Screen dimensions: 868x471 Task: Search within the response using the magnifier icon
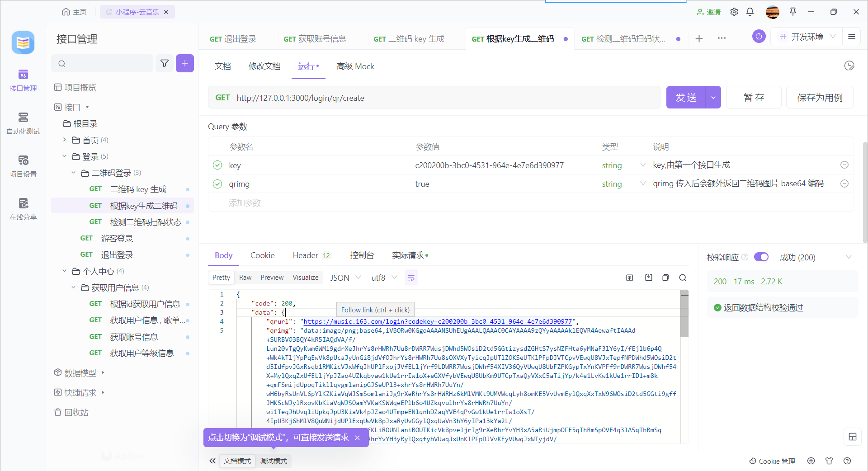[683, 278]
